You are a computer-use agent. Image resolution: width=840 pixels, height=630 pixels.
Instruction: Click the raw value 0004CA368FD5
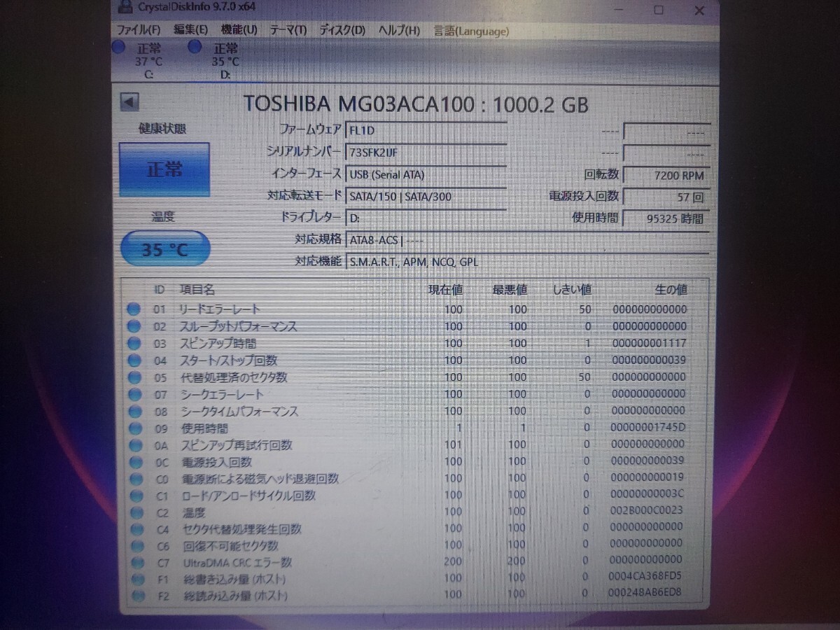click(645, 576)
